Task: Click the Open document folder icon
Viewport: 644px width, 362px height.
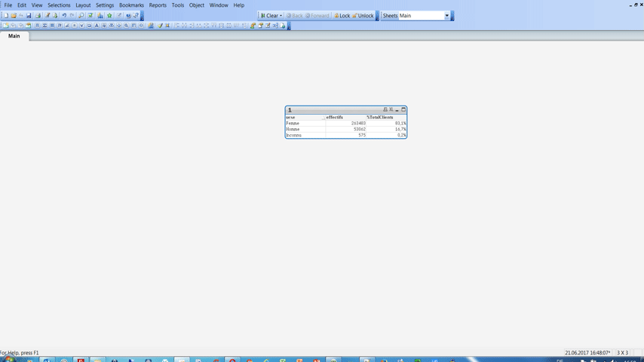Action: coord(14,16)
